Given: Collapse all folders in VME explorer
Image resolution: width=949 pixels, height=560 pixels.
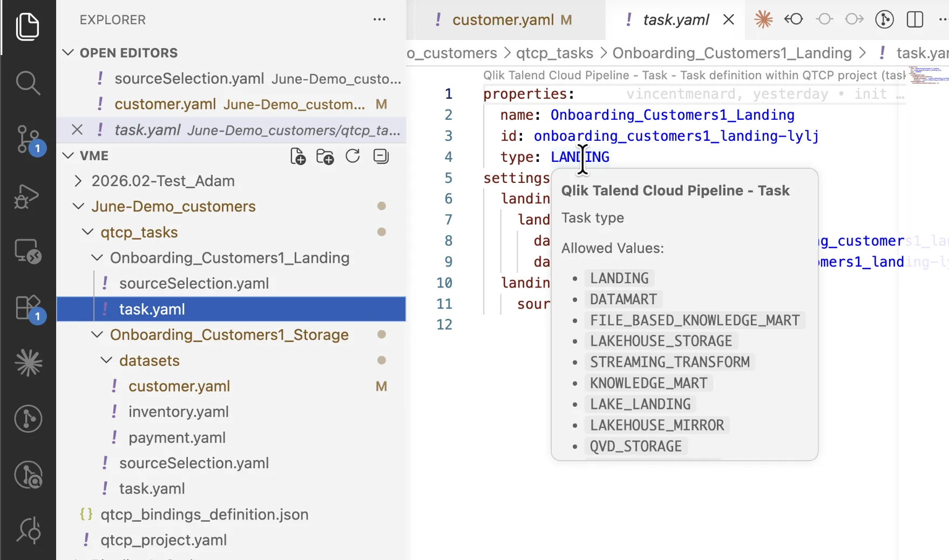Looking at the screenshot, I should [x=381, y=156].
